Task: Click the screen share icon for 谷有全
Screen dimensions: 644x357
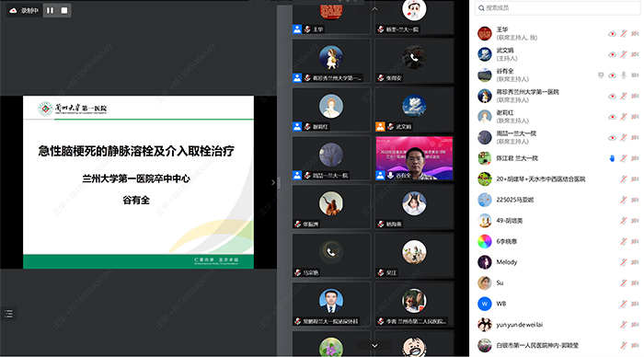Action: tap(601, 75)
